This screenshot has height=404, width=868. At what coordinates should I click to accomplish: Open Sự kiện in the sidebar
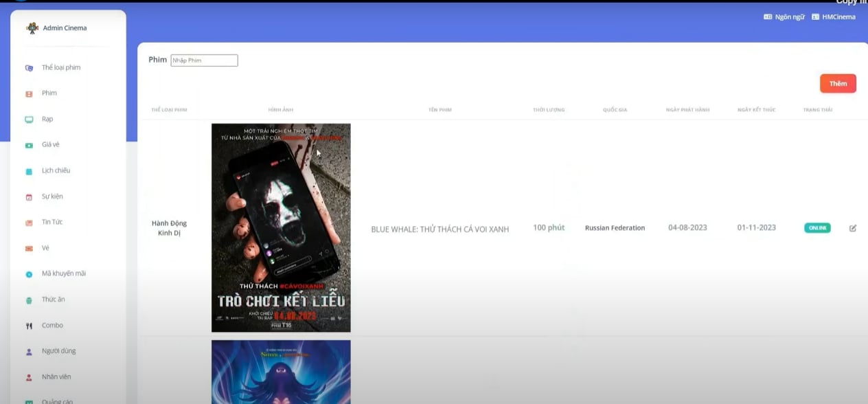click(52, 197)
